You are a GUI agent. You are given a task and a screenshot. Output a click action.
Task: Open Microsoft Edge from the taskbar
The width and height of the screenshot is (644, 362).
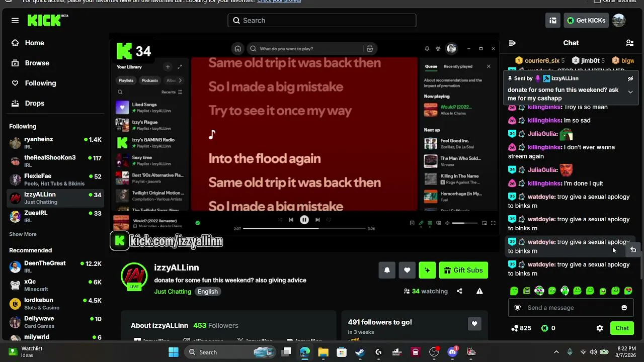[305, 352]
